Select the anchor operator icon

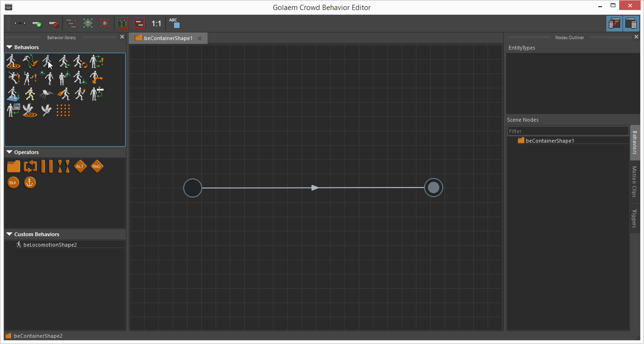30,183
